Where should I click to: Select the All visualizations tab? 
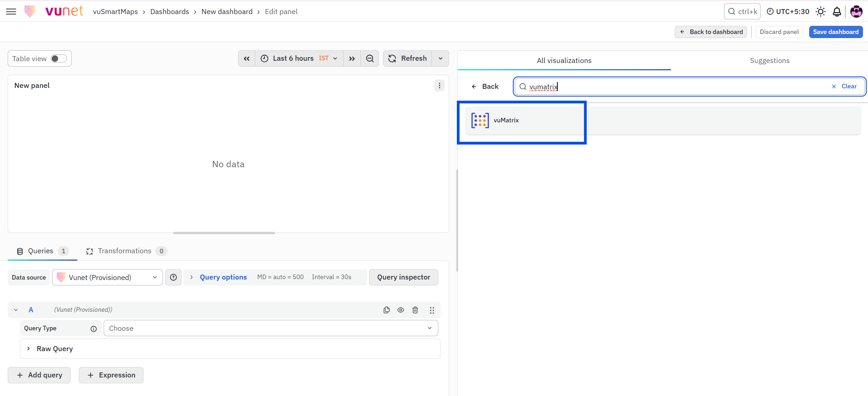[x=564, y=61]
